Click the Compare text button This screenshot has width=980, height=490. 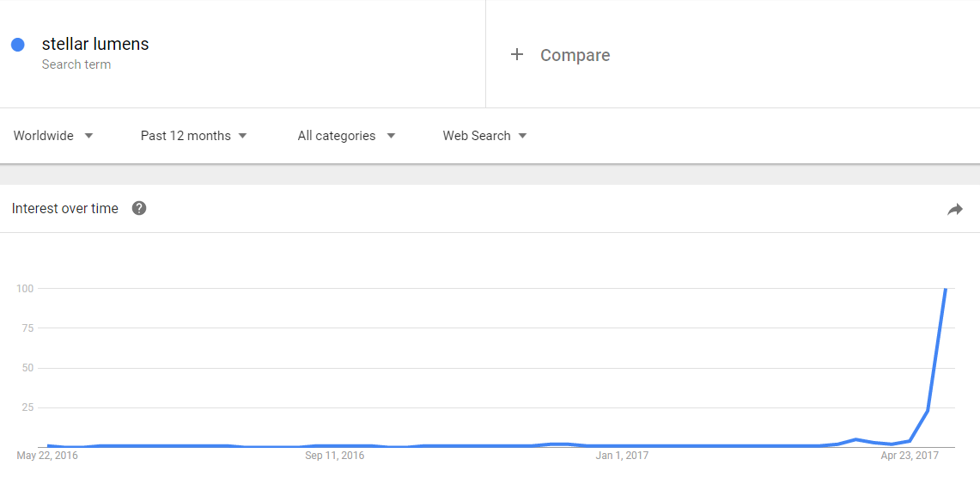(575, 55)
